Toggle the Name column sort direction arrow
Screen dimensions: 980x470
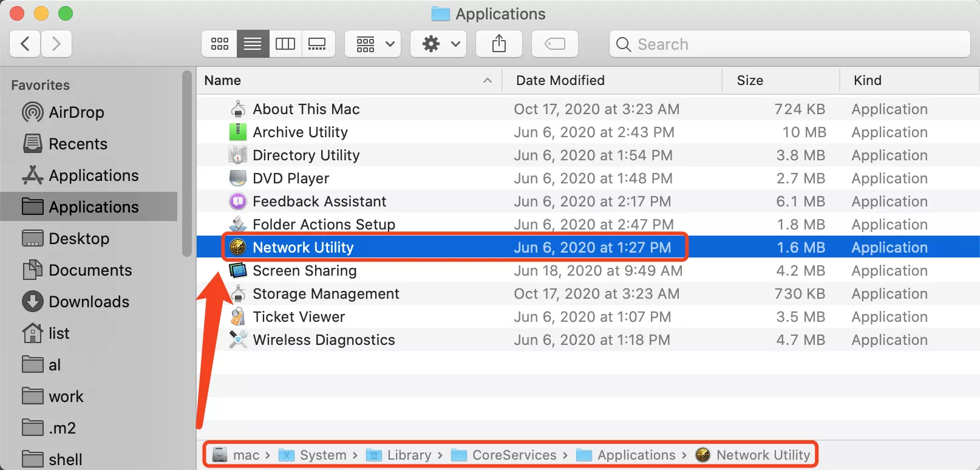pos(487,80)
